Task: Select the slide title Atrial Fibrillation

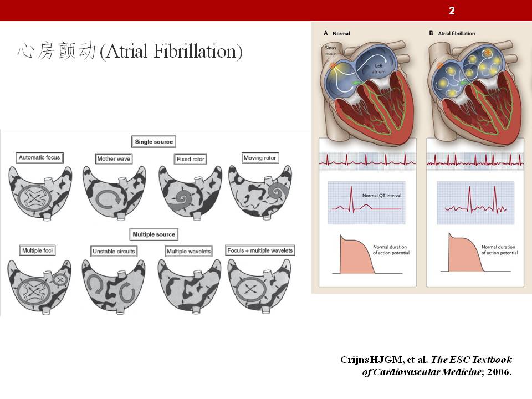Action: tap(130, 51)
